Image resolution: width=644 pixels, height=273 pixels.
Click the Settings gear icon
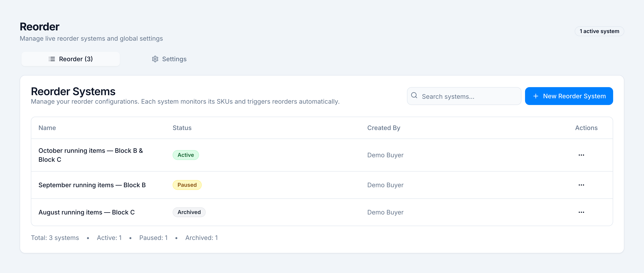tap(155, 59)
